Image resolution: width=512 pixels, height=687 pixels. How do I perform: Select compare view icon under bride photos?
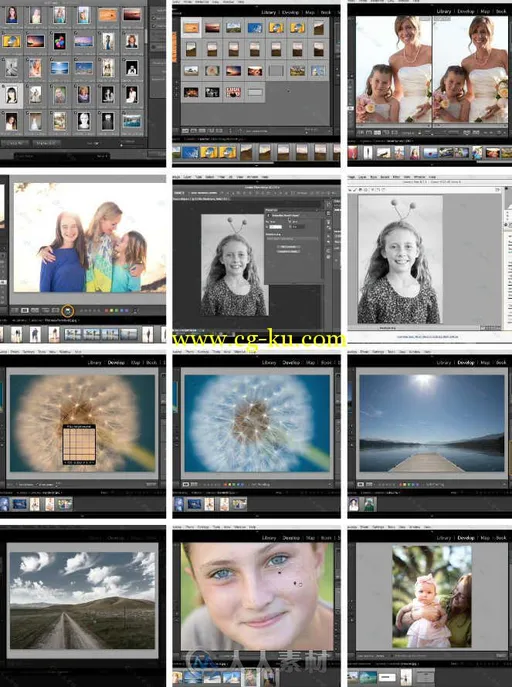click(x=378, y=132)
